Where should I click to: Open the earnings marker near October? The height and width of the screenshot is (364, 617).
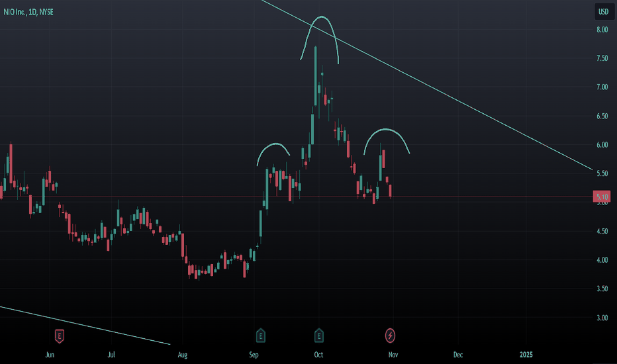pos(319,336)
